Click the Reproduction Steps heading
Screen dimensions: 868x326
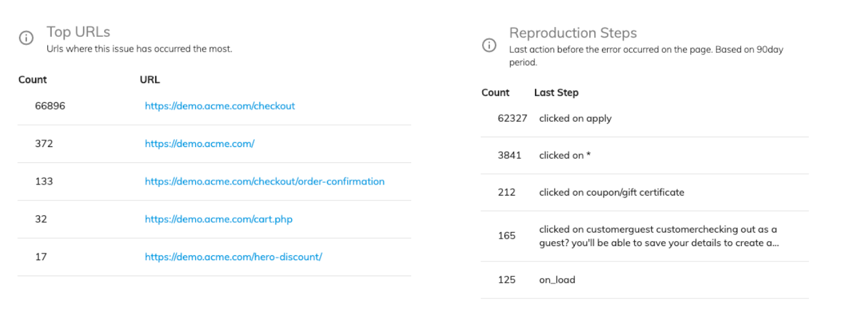tap(573, 33)
